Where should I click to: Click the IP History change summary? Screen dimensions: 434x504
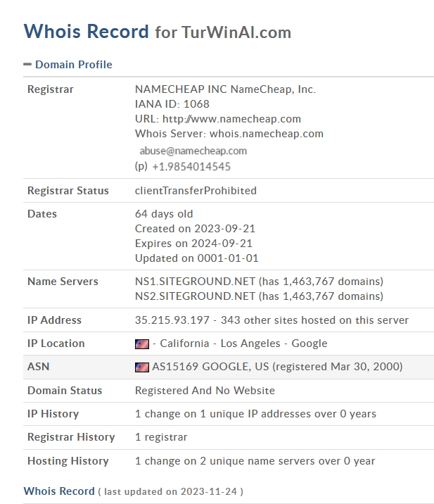point(255,414)
